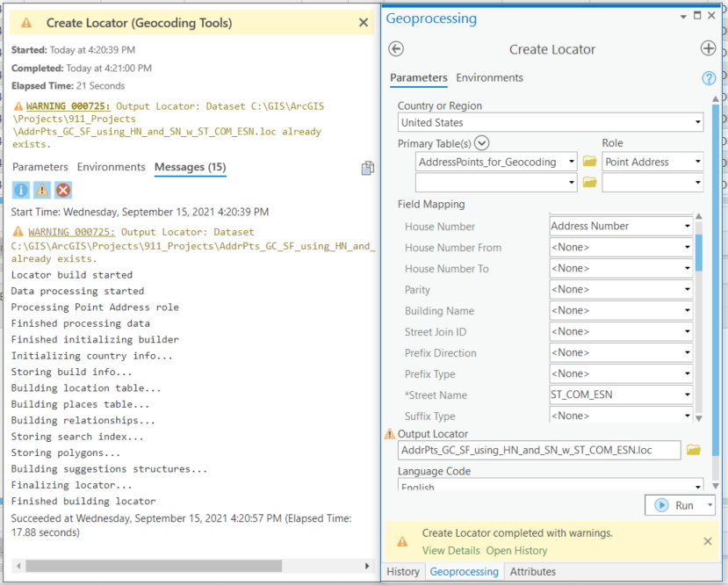Viewport: 728px width, 586px height.
Task: Switch to Environments tab in Geoprocessing pane
Action: point(489,78)
